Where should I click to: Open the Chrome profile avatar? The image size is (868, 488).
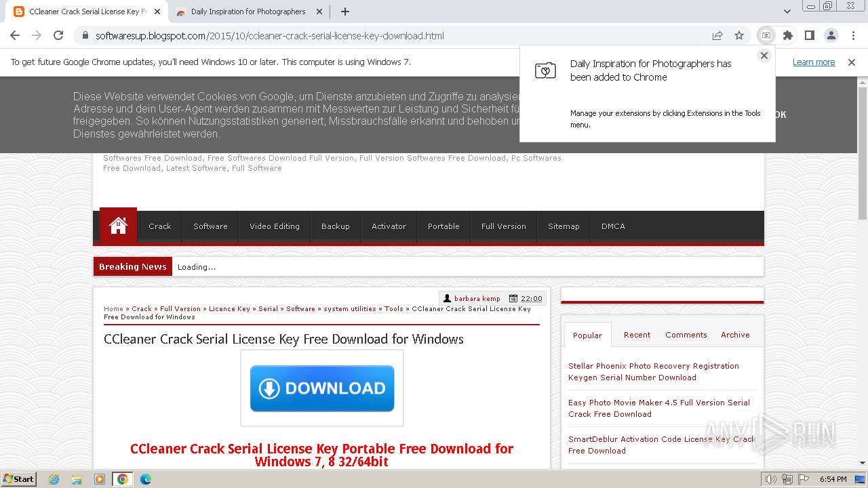[x=831, y=35]
